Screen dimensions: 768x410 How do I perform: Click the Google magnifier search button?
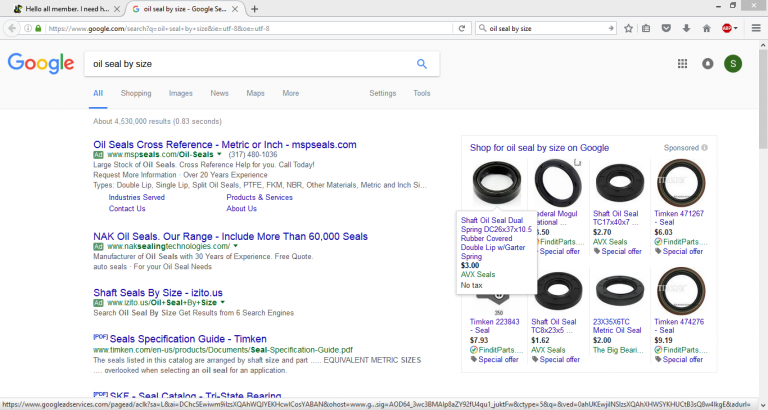click(422, 64)
